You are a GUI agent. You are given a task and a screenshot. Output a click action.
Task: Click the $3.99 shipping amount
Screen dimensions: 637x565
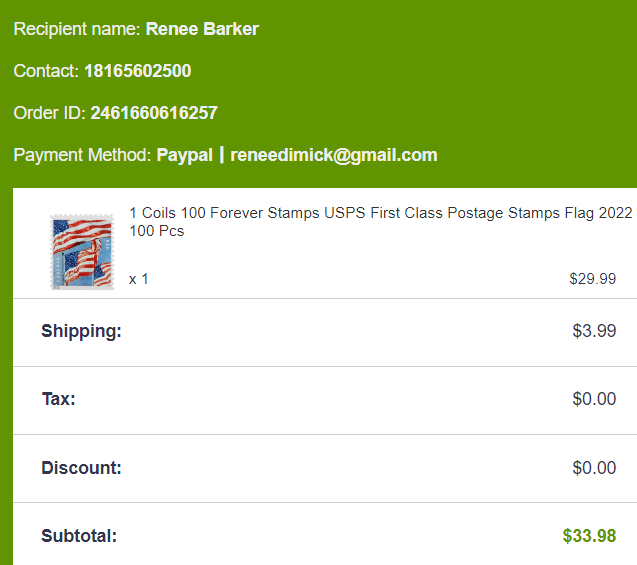(x=594, y=331)
